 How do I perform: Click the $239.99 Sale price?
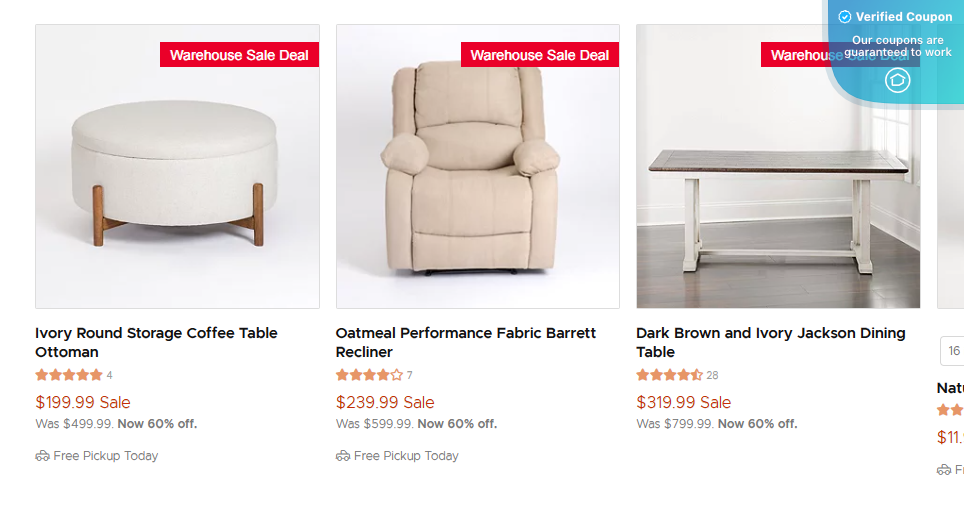(385, 402)
